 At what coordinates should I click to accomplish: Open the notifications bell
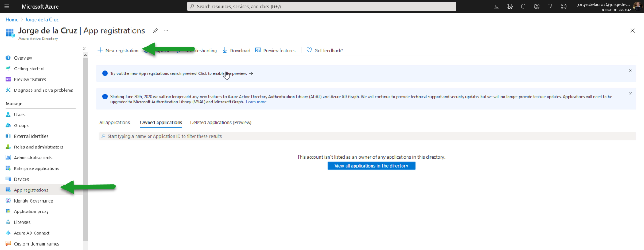click(523, 6)
